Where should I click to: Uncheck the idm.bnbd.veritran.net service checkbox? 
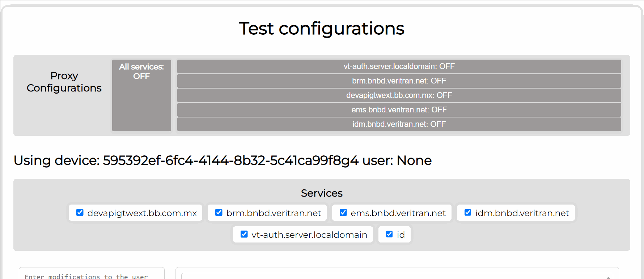[x=468, y=213]
